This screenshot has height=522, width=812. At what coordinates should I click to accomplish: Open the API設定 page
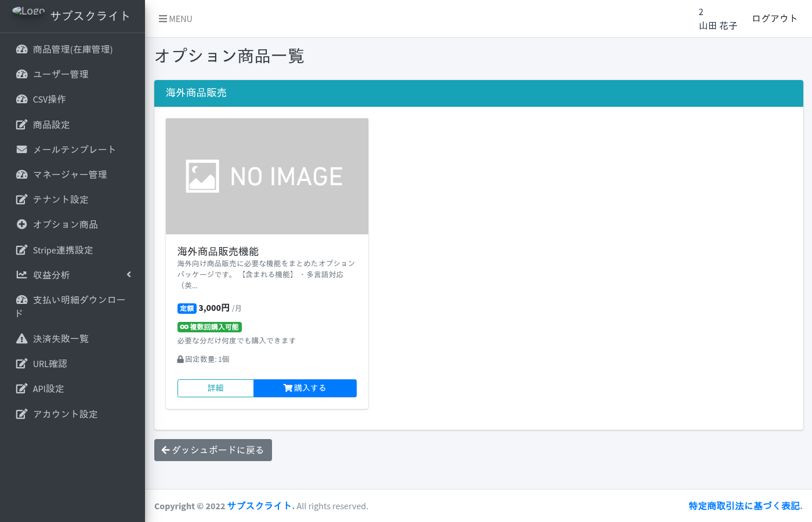pyautogui.click(x=49, y=389)
